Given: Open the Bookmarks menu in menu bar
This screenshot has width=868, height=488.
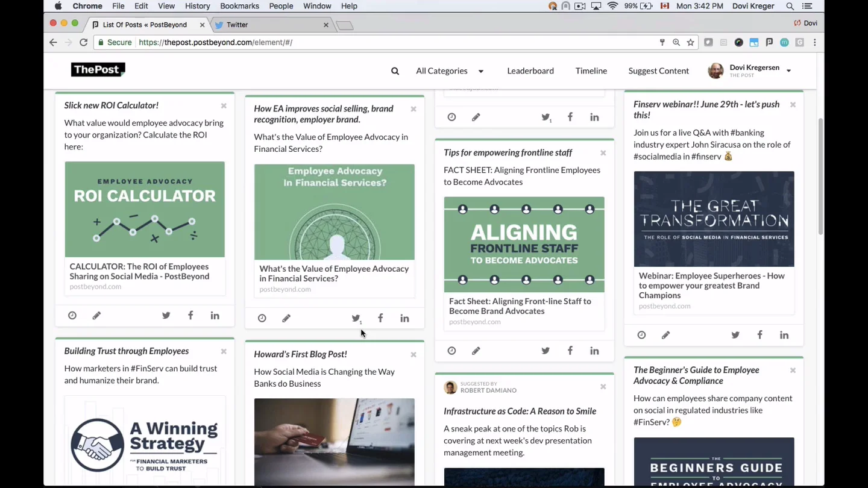Looking at the screenshot, I should (239, 6).
